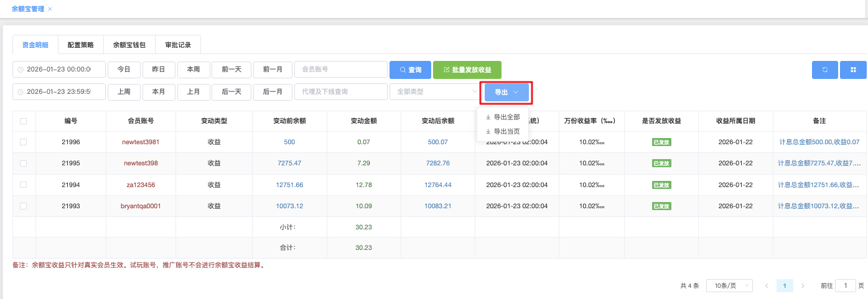The image size is (868, 299).
Task: Click 批量发放收益 green button
Action: [467, 70]
